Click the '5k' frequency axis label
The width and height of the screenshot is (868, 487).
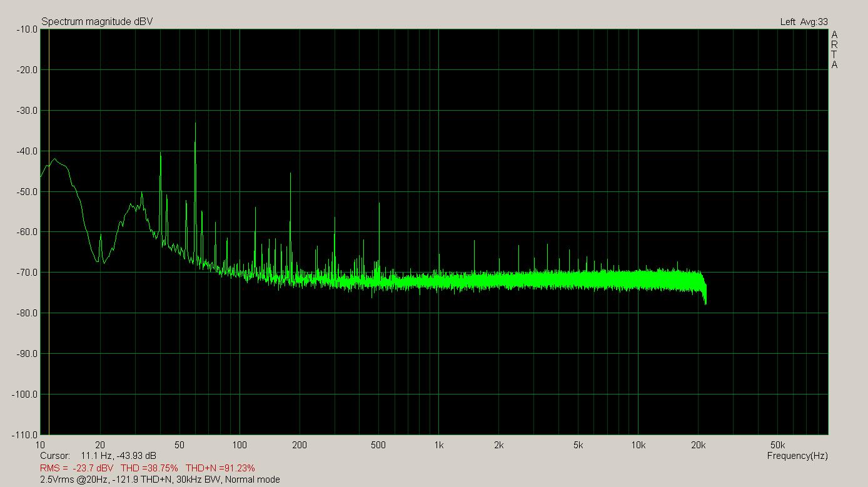(578, 445)
